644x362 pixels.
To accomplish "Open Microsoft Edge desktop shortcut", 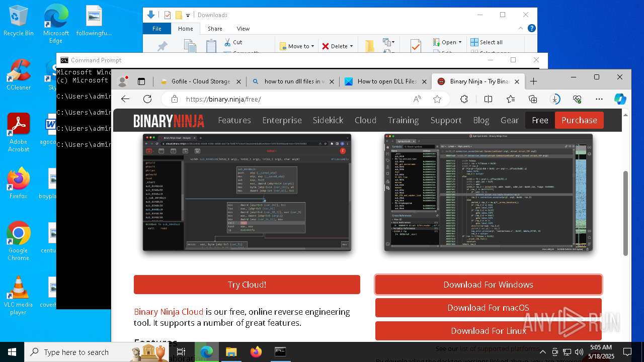I will click(56, 24).
